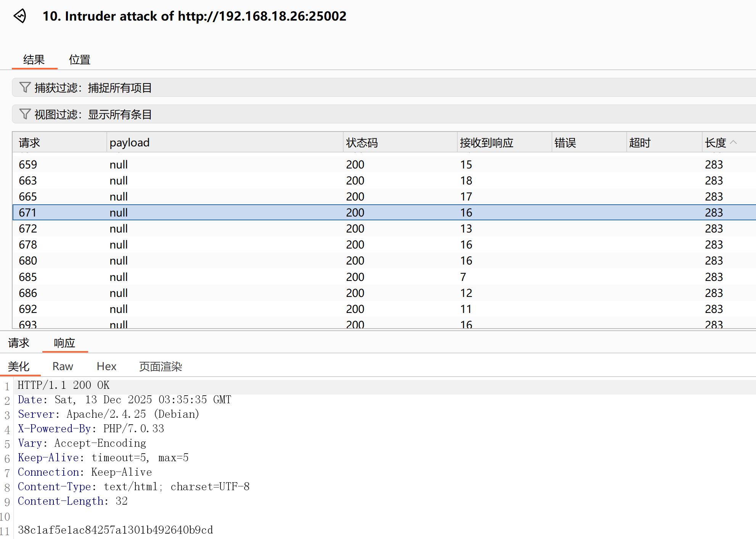Open the 请求 message tab
The image size is (756, 539).
(x=19, y=343)
